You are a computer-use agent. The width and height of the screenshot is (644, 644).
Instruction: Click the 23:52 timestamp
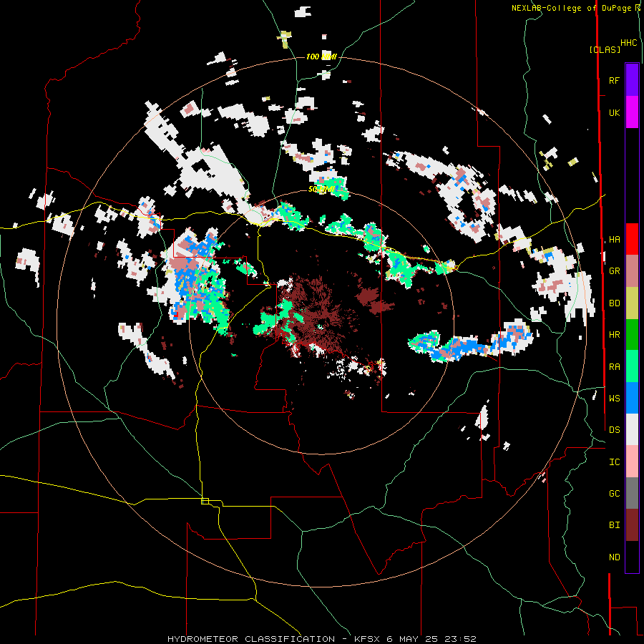tap(459, 639)
